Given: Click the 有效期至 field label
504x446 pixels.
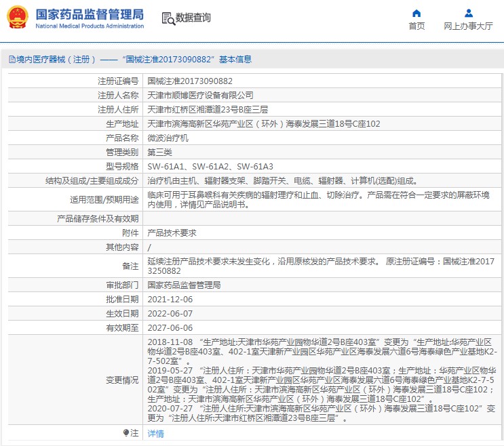Looking at the screenshot, I should [x=122, y=328].
